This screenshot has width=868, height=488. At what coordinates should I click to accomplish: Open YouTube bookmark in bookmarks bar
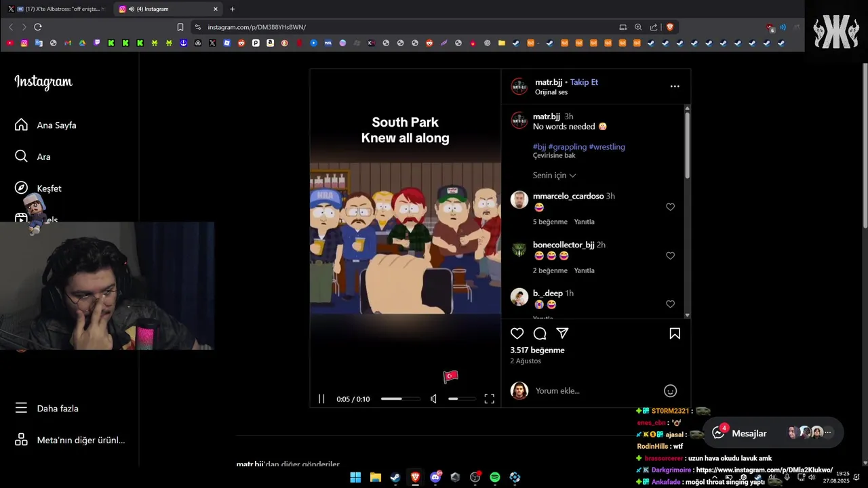point(9,43)
